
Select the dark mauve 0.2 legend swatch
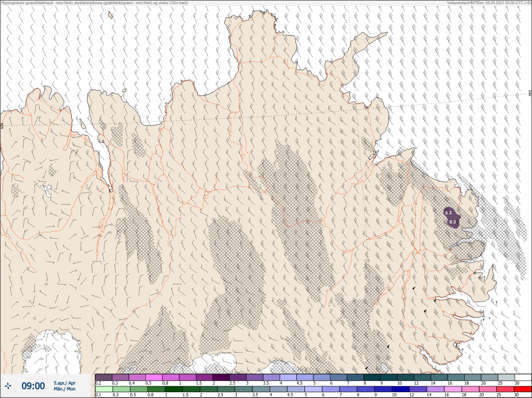(103, 377)
